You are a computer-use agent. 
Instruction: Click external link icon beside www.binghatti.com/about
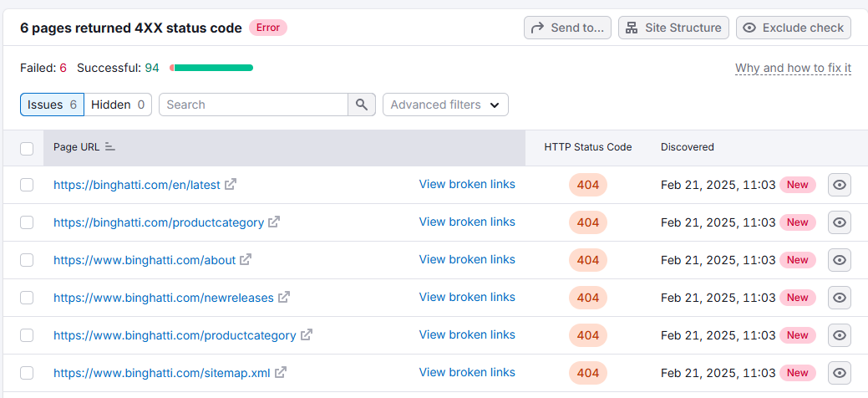click(246, 259)
